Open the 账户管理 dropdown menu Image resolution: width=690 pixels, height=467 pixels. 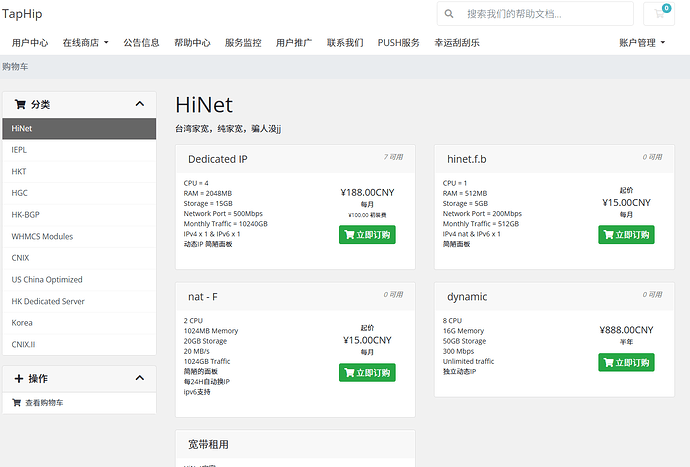[x=642, y=43]
